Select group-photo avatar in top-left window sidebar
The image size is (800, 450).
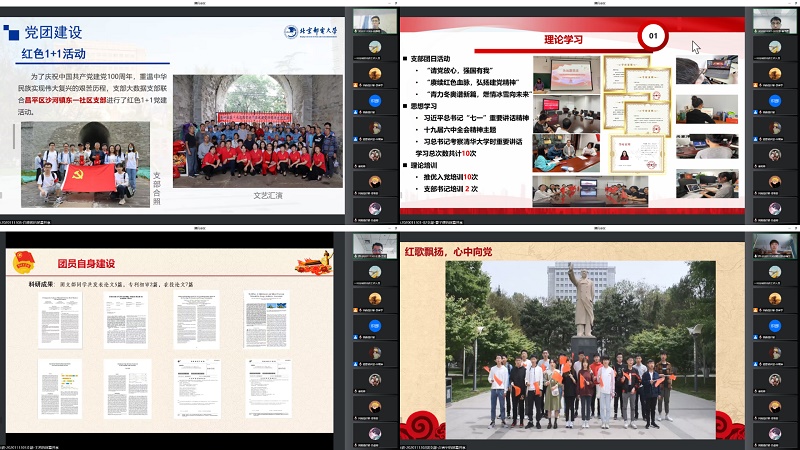(x=375, y=155)
